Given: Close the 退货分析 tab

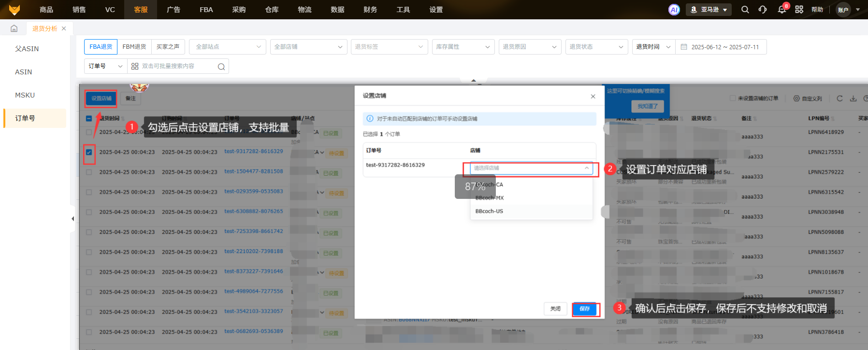Looking at the screenshot, I should (x=64, y=28).
